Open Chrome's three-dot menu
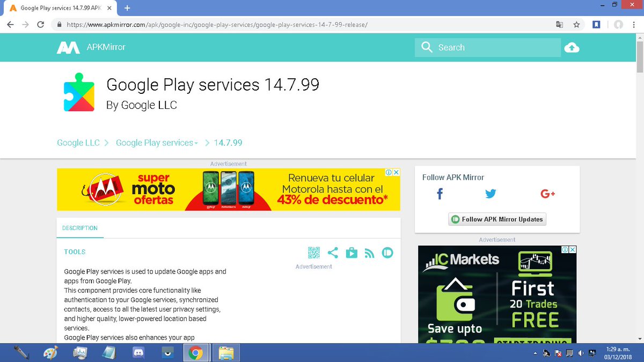Image resolution: width=644 pixels, height=362 pixels. tap(634, 25)
